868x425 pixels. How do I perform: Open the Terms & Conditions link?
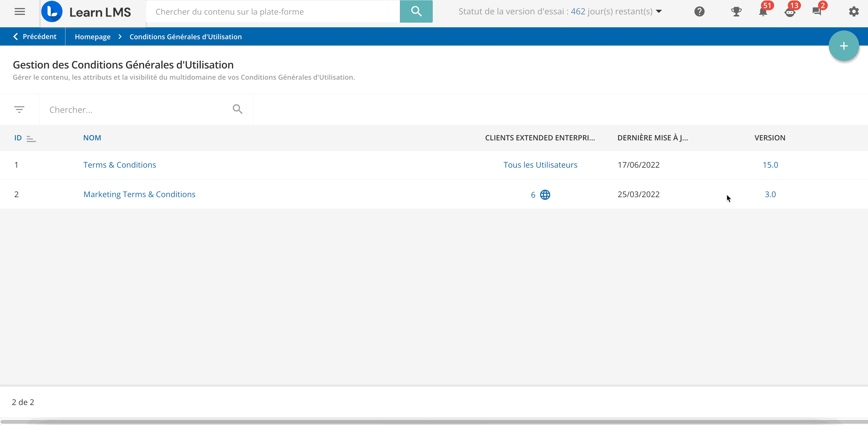click(x=120, y=165)
